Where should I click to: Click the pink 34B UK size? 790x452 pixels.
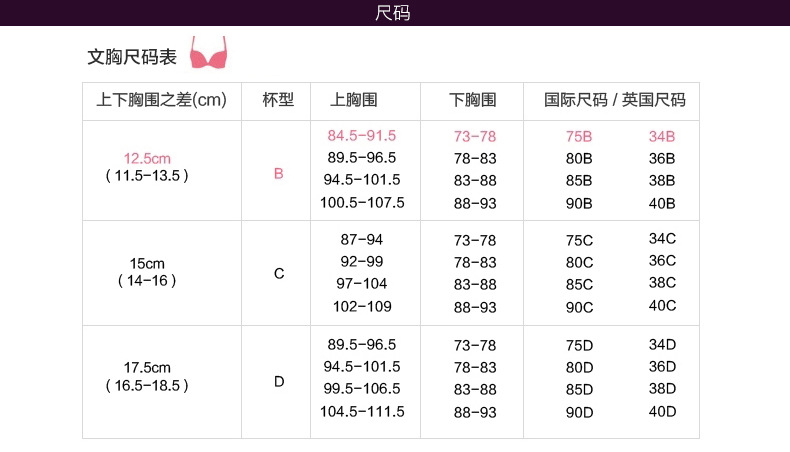662,136
